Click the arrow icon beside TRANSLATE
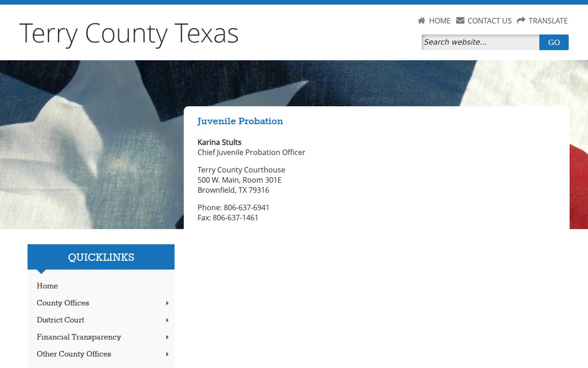Viewport: 588px width, 368px height. click(521, 21)
